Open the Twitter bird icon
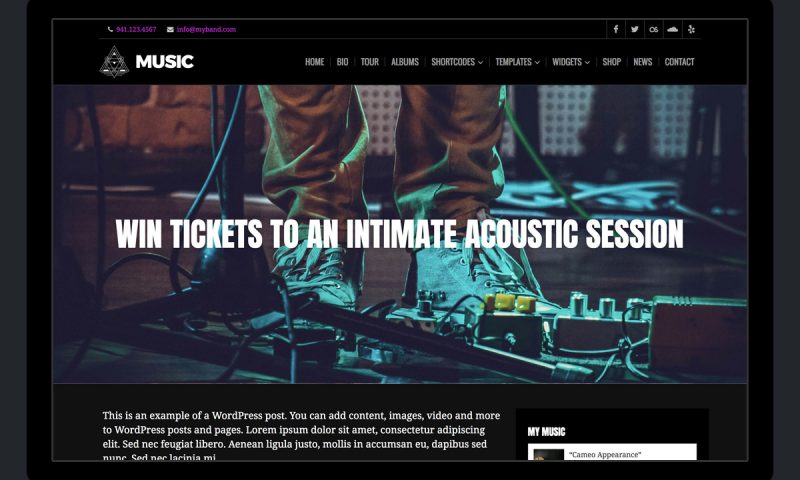 coord(635,29)
